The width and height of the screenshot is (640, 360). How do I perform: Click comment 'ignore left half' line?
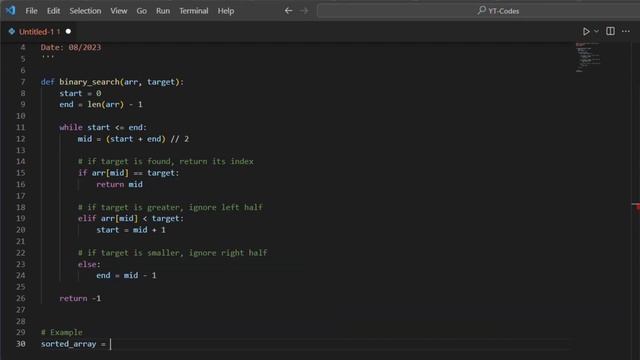coord(170,207)
